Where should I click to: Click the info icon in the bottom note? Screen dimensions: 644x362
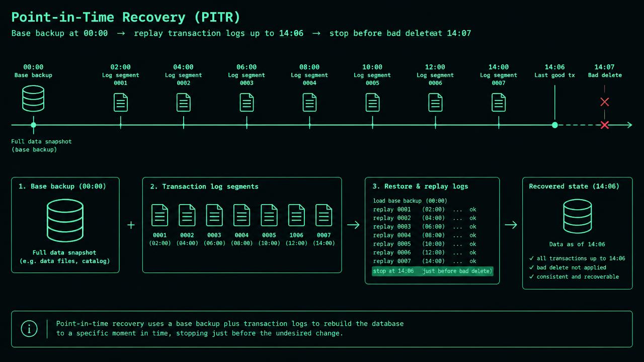[x=29, y=329]
